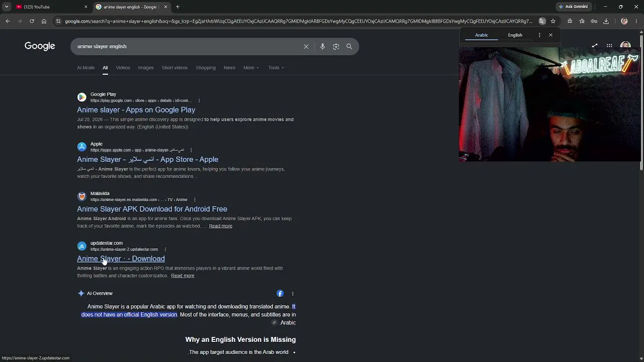Viewport: 644px width, 362px height.
Task: Submit search with the magnifying glass icon
Action: (349, 46)
